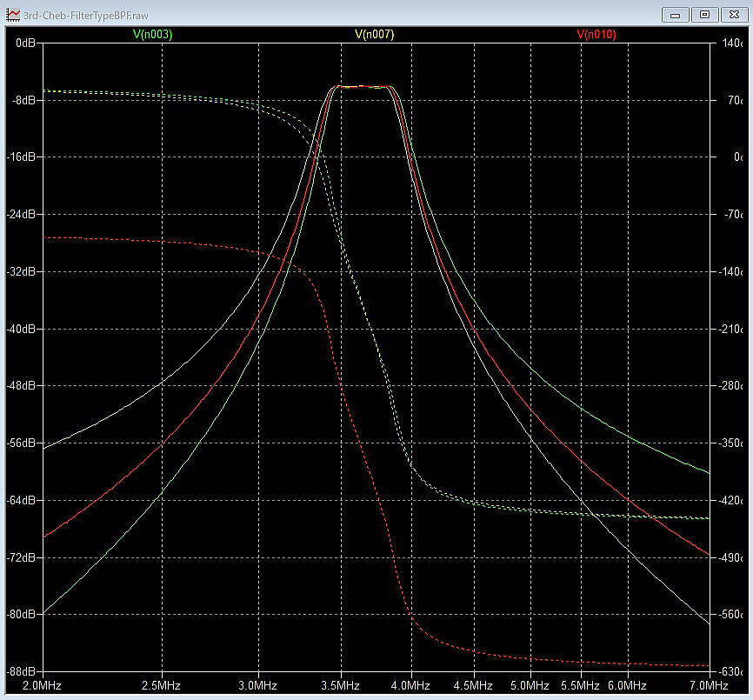Click the 4.0MHz frequency axis label
This screenshot has height=700, width=753.
410,685
